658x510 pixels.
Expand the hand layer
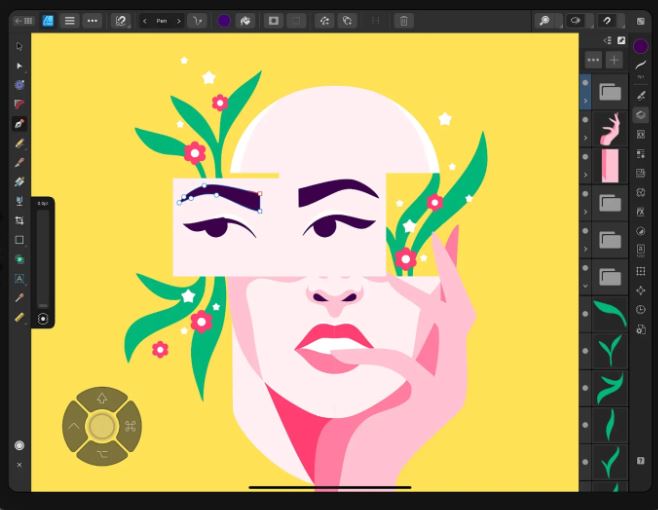coord(585,138)
